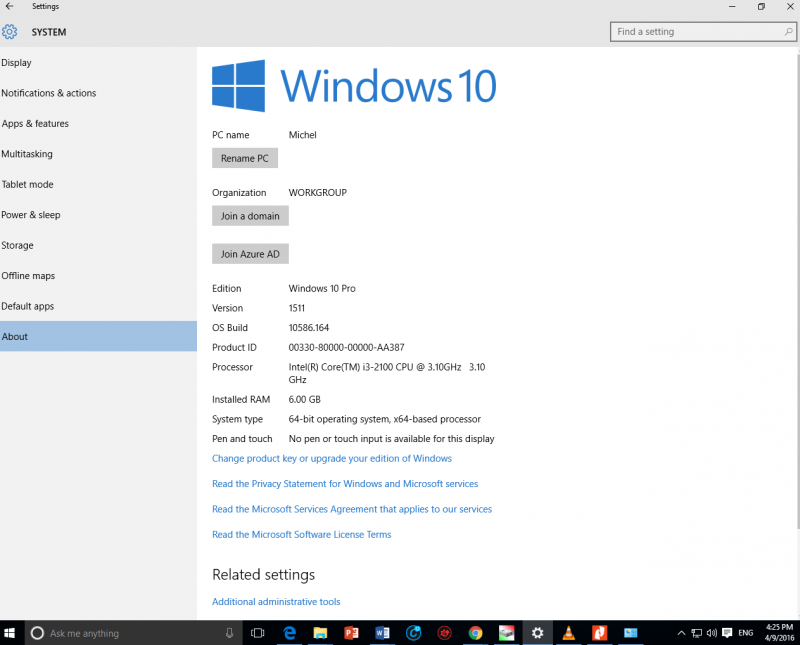Screen dimensions: 800x645
Task: Switch to the Tablet mode page
Action: (28, 185)
